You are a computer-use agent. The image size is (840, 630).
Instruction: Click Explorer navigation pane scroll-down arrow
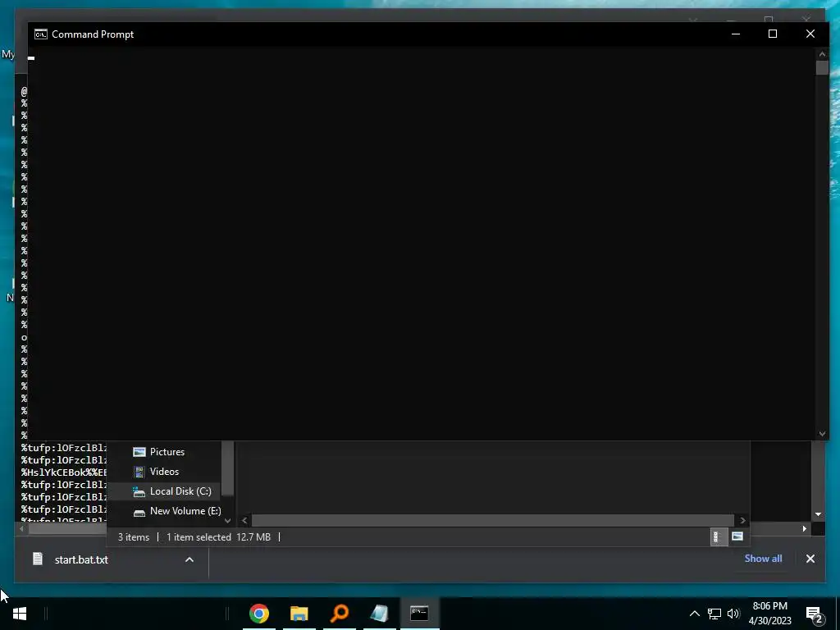(228, 520)
